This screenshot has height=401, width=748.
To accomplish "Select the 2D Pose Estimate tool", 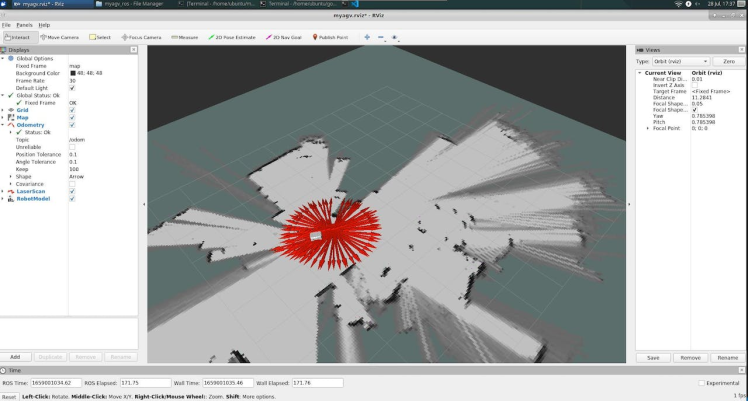I will 232,37.
